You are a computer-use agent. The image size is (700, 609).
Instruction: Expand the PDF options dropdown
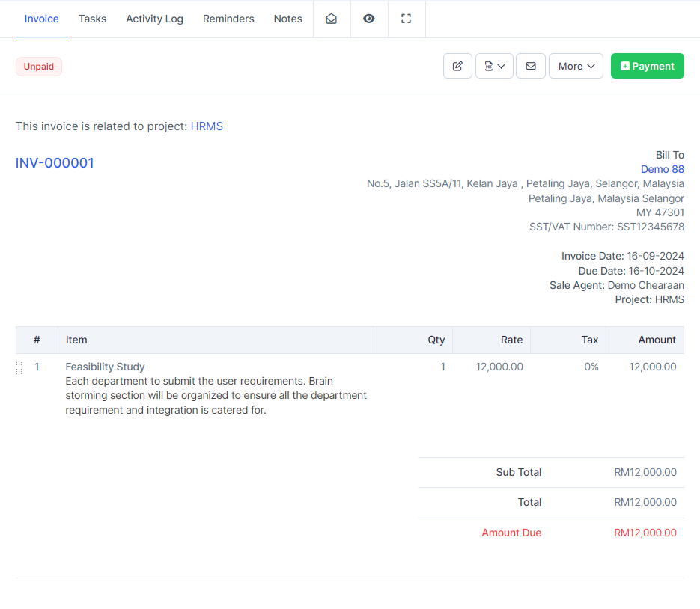(x=494, y=66)
